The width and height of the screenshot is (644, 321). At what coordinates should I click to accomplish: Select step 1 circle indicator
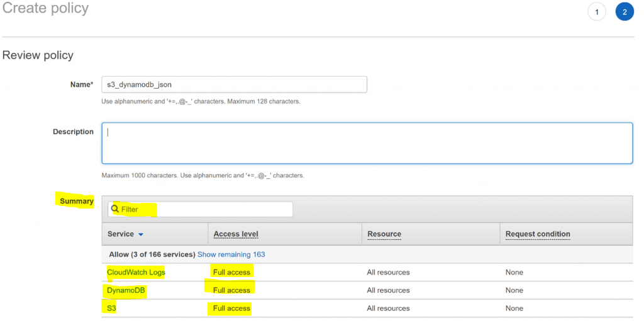[597, 12]
